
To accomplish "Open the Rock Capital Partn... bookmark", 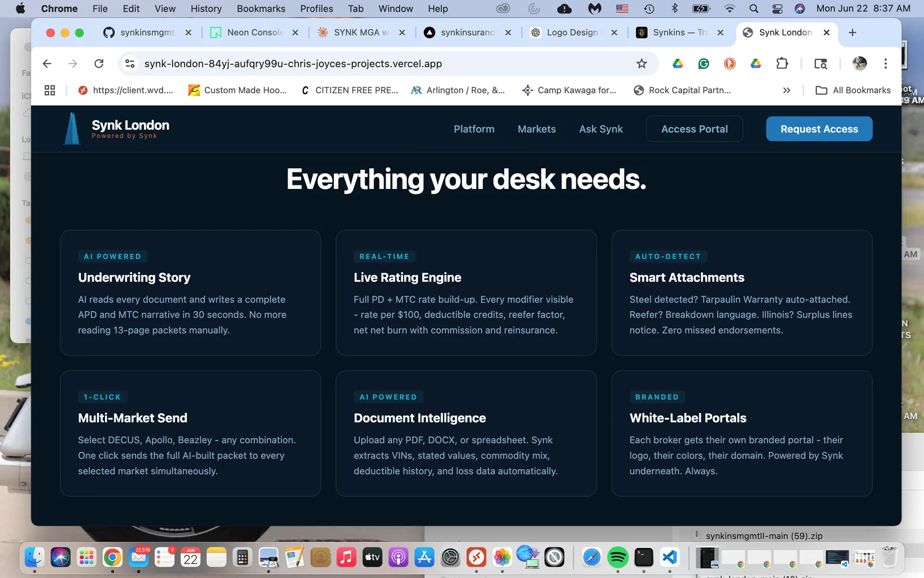I will 682,90.
